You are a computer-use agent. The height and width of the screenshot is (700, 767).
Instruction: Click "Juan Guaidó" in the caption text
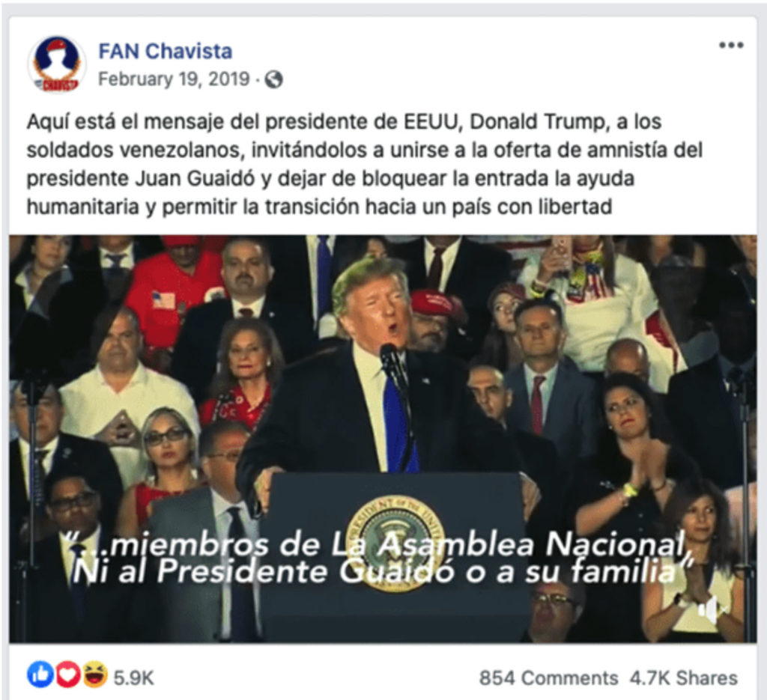coord(195,178)
